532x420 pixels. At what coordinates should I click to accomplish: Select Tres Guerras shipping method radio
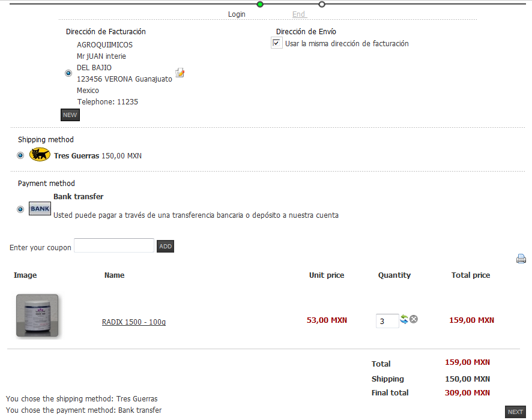pos(21,155)
